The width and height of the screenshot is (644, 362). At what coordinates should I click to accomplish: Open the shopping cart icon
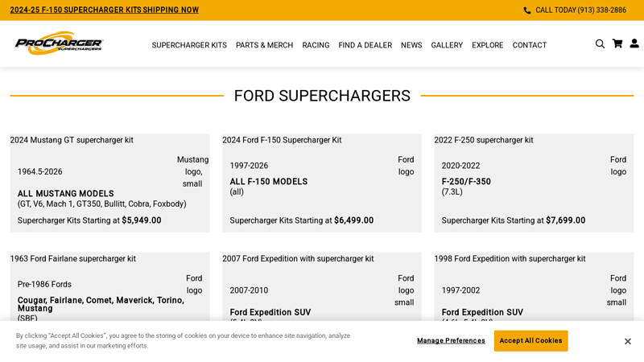(617, 43)
